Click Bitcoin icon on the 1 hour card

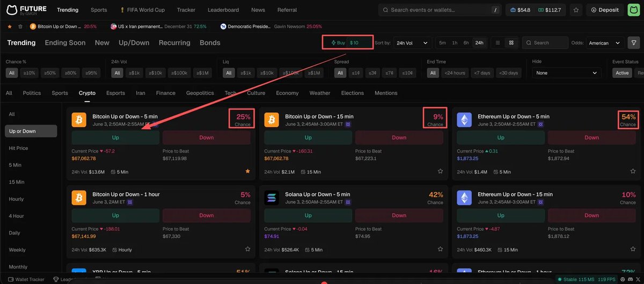(79, 198)
